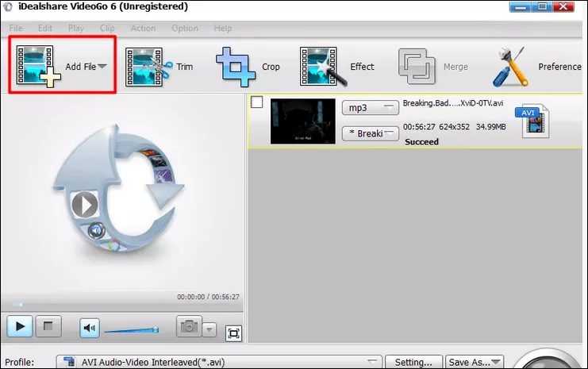Mute audio with the speaker icon

[x=90, y=328]
